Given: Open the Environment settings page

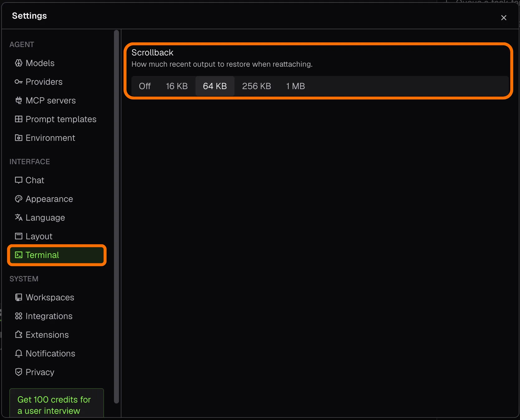Looking at the screenshot, I should coord(57,138).
